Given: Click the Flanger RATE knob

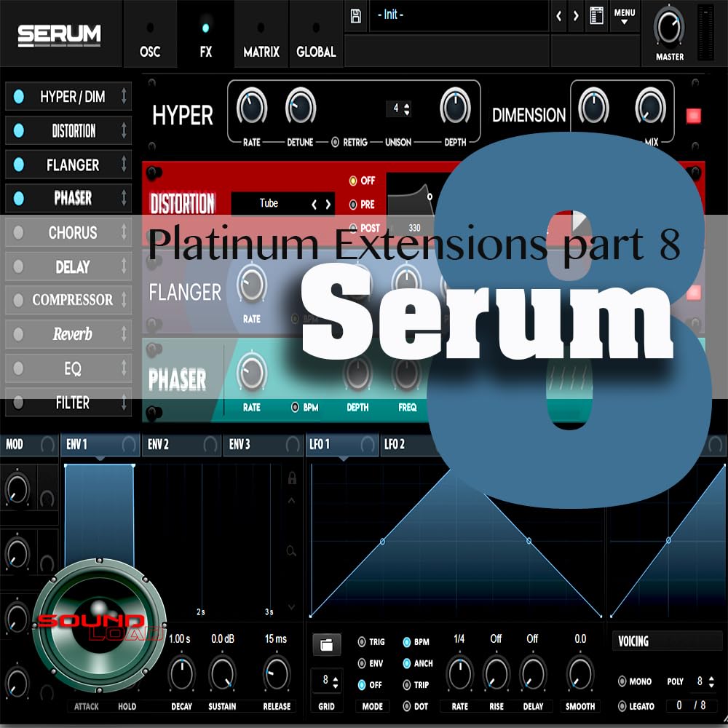Looking at the screenshot, I should [252, 285].
